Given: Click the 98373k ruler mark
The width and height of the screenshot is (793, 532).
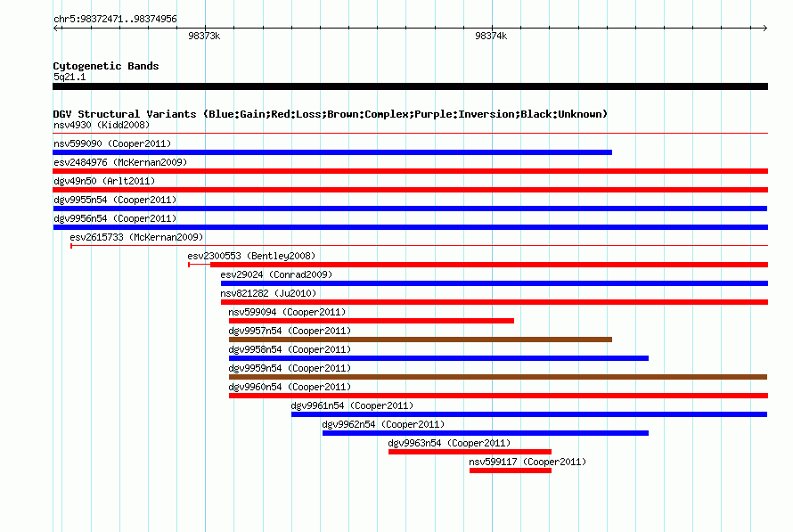Looking at the screenshot, I should pos(204,36).
